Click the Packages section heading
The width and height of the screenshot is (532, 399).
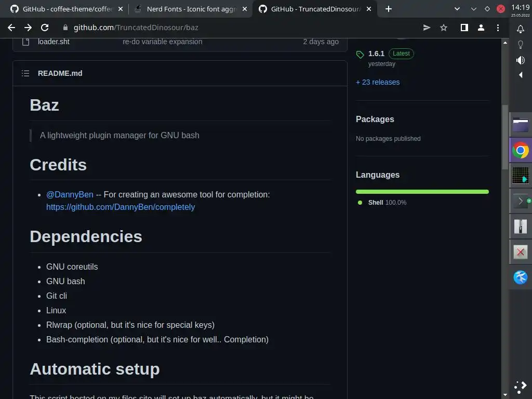(x=375, y=119)
